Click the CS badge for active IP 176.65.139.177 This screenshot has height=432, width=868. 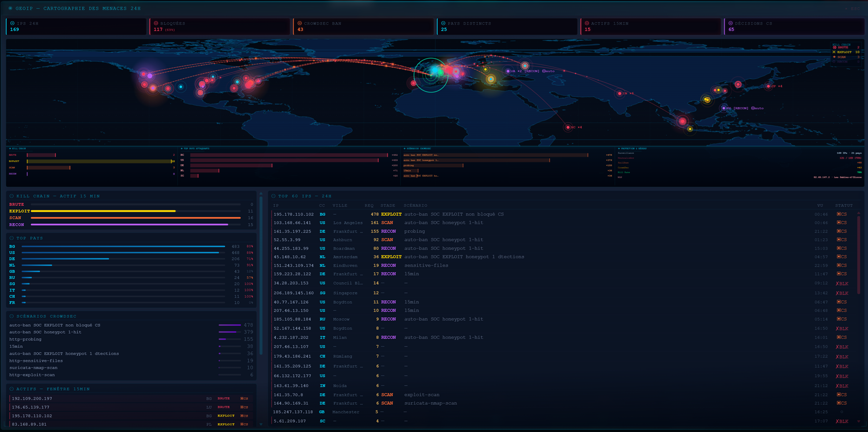click(x=244, y=407)
